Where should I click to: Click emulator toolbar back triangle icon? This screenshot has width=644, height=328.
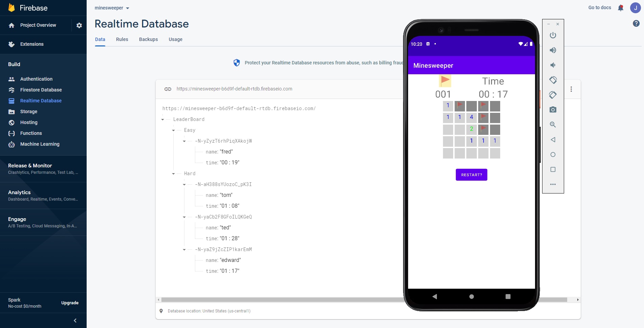(553, 140)
